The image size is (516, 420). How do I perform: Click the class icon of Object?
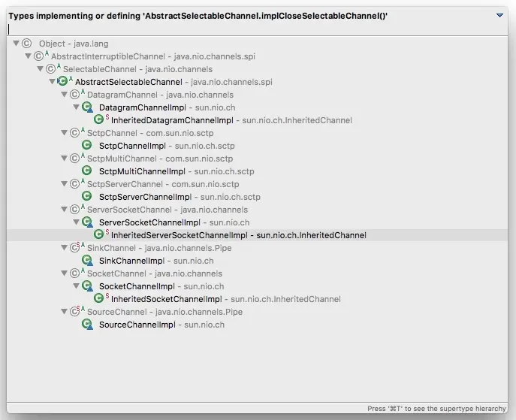pos(26,44)
